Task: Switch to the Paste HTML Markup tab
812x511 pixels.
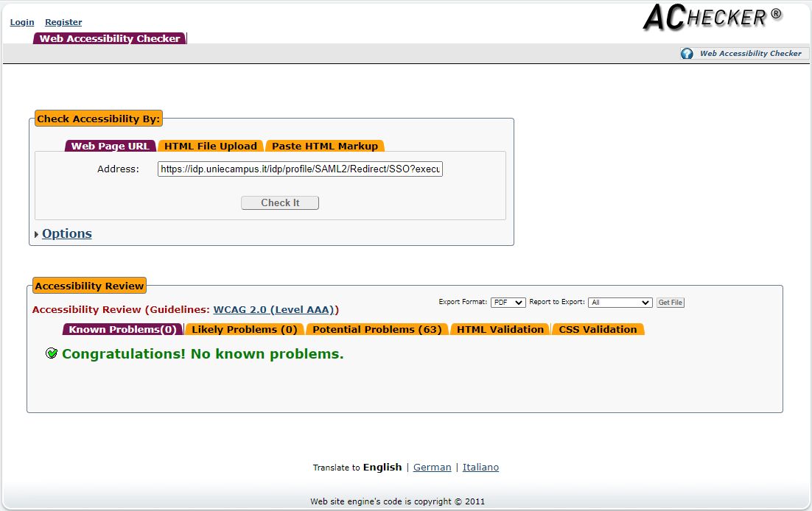Action: [x=325, y=146]
